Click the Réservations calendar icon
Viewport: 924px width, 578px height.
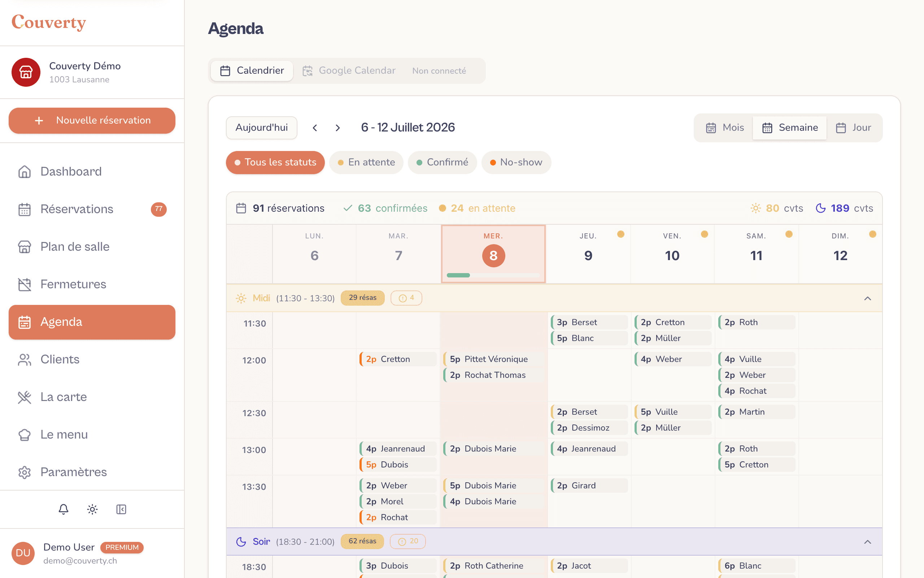pyautogui.click(x=25, y=209)
